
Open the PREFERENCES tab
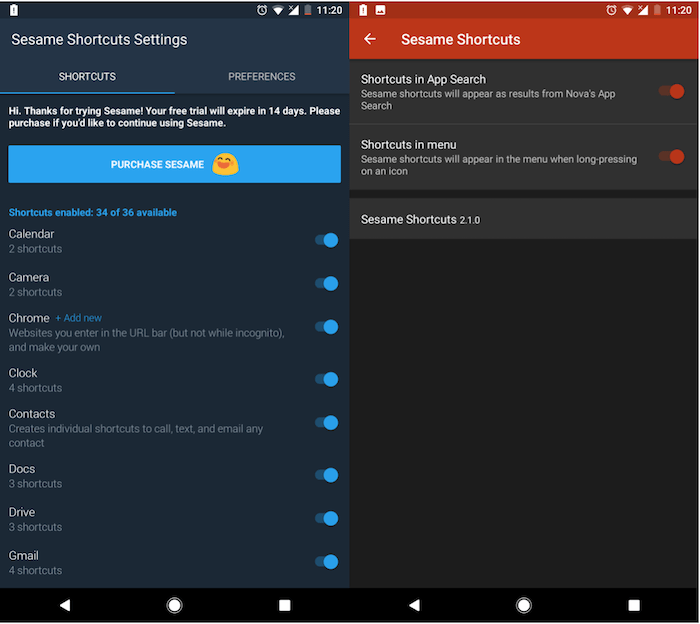point(262,77)
